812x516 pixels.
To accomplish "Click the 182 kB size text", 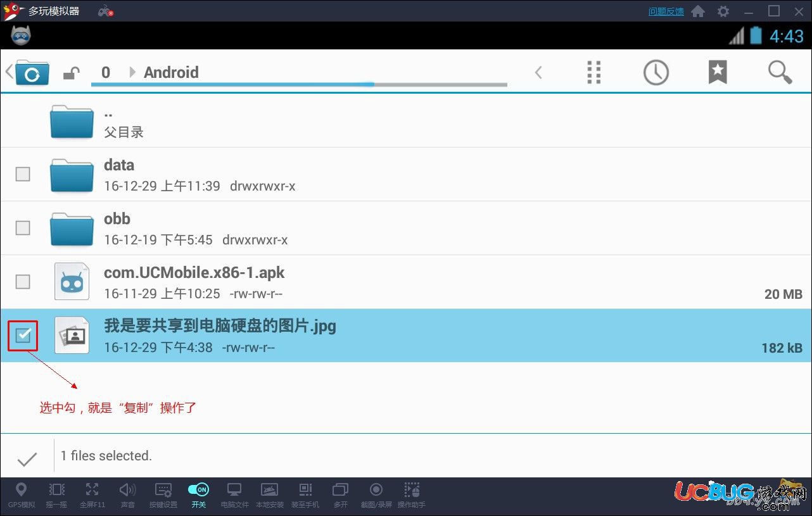I will coord(782,348).
